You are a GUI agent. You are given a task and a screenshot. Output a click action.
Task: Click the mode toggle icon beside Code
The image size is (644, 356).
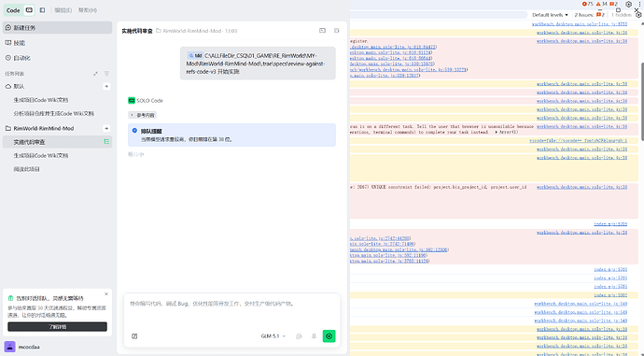pyautogui.click(x=29, y=10)
